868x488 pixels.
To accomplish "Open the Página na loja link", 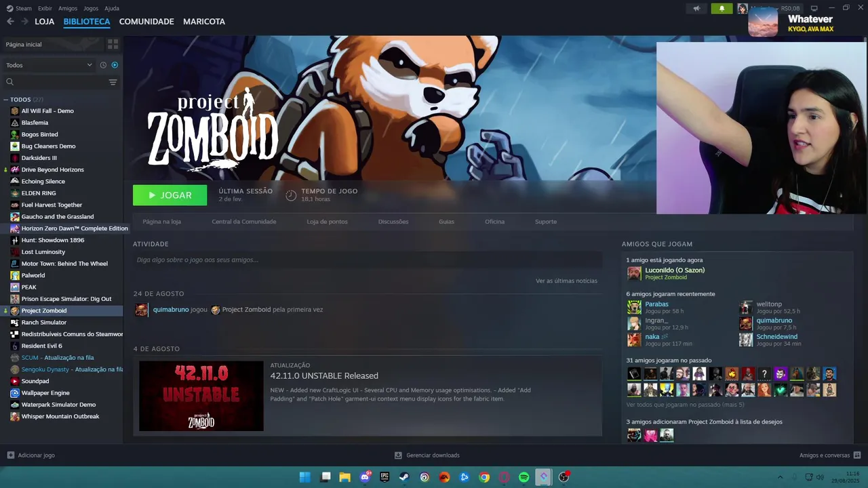I will 161,222.
